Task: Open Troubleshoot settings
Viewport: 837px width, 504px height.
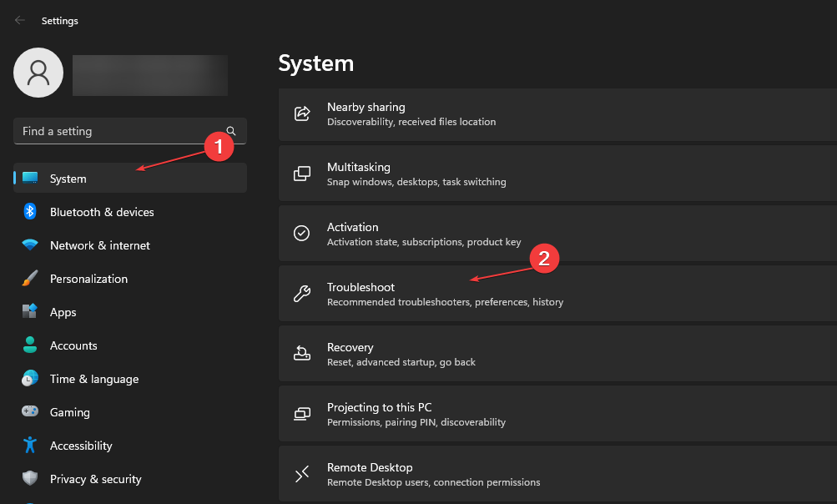Action: point(551,294)
